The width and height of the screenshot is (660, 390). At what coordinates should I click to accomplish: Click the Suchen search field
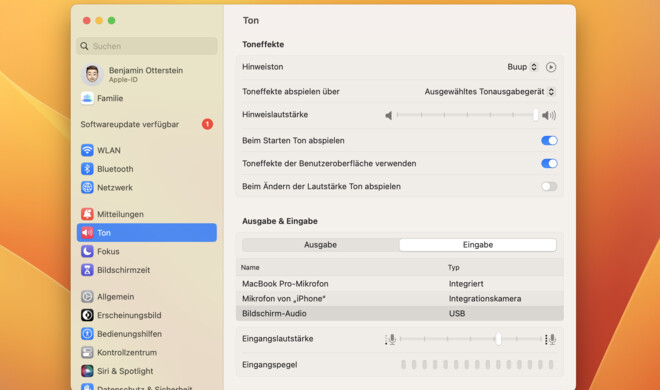[146, 46]
